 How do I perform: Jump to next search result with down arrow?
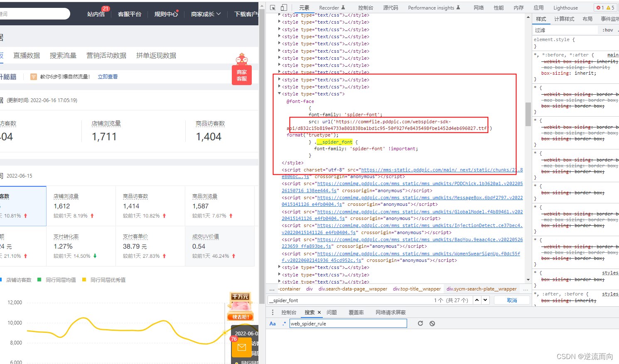coord(485,300)
